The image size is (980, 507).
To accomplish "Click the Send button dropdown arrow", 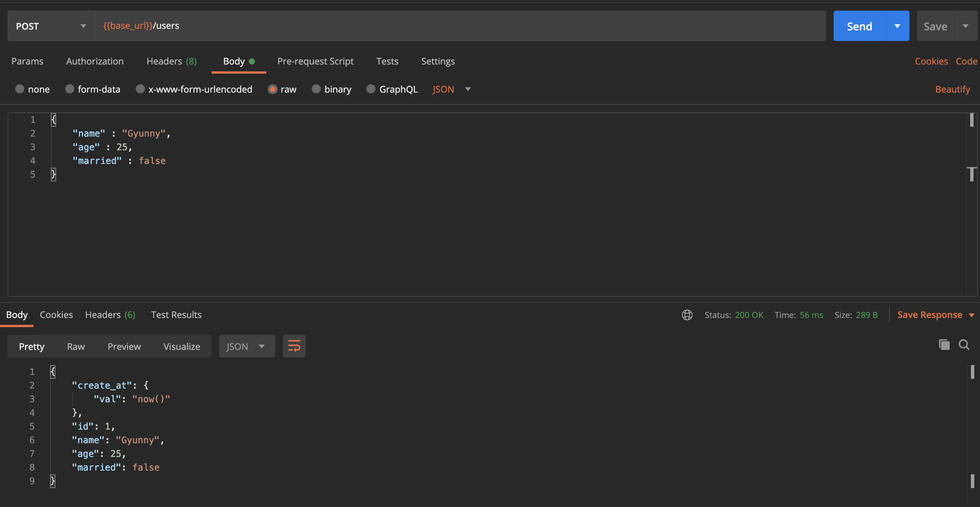I will pos(897,26).
